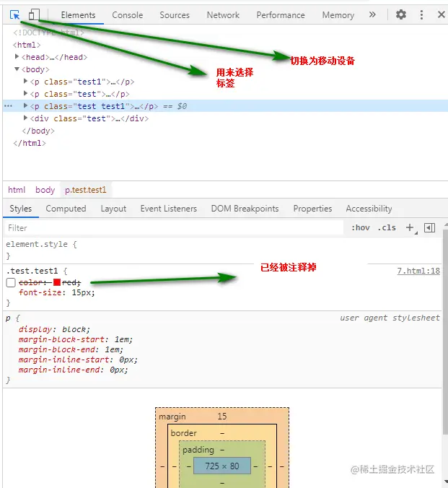
Task: Toggle the .cls class editor
Action: click(387, 228)
